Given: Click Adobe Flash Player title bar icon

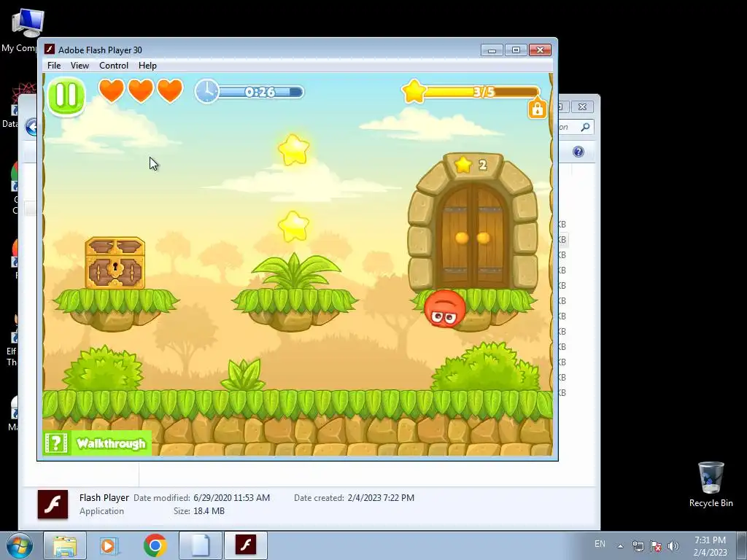Looking at the screenshot, I should (x=49, y=50).
